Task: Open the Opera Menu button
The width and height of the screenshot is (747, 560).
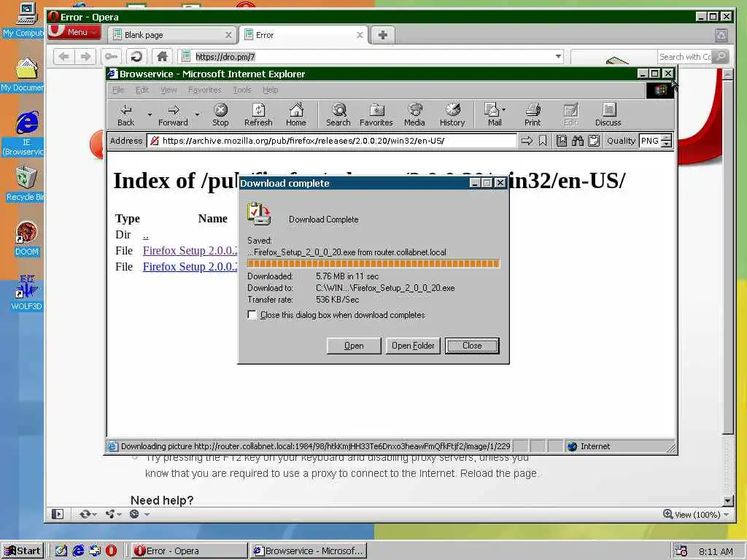Action: 75,32
